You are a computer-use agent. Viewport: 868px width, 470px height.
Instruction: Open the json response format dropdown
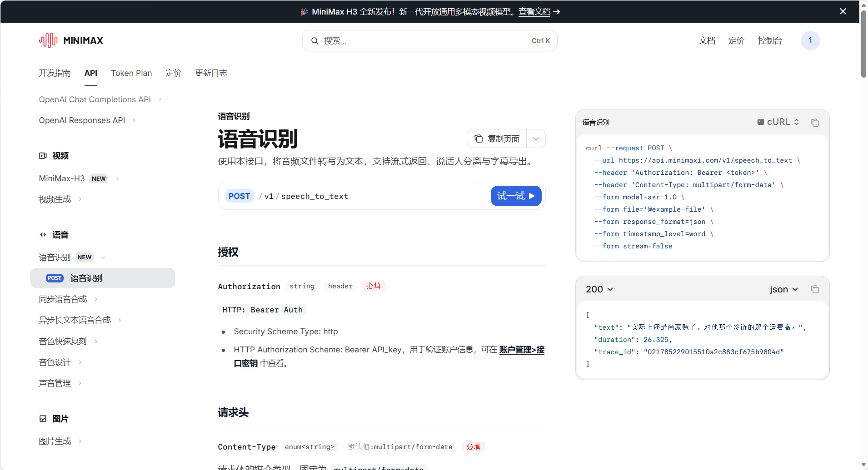(784, 289)
